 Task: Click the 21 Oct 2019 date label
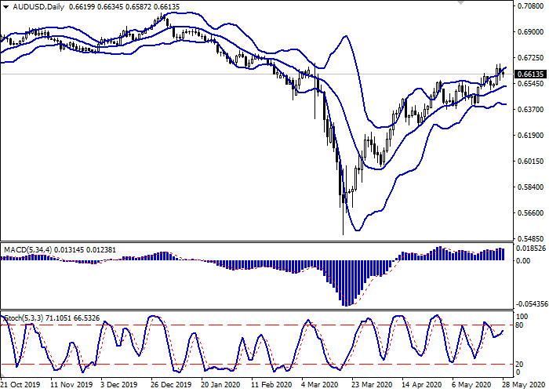pyautogui.click(x=19, y=386)
